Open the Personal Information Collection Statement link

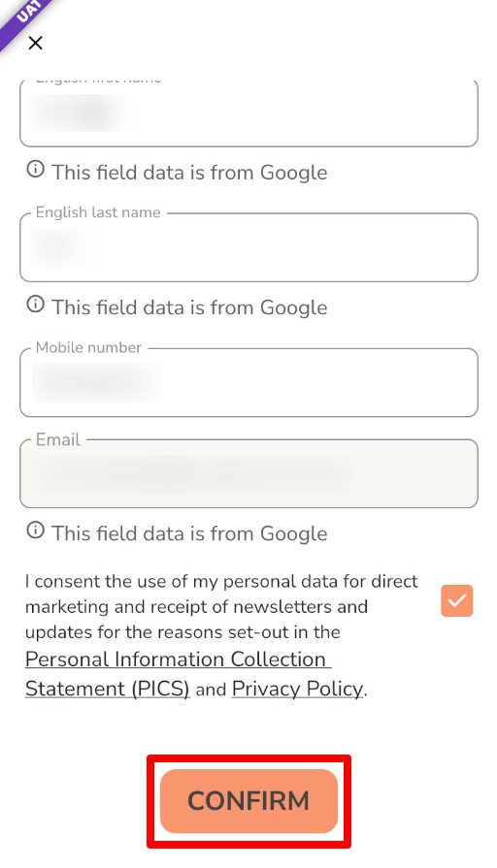click(x=178, y=674)
